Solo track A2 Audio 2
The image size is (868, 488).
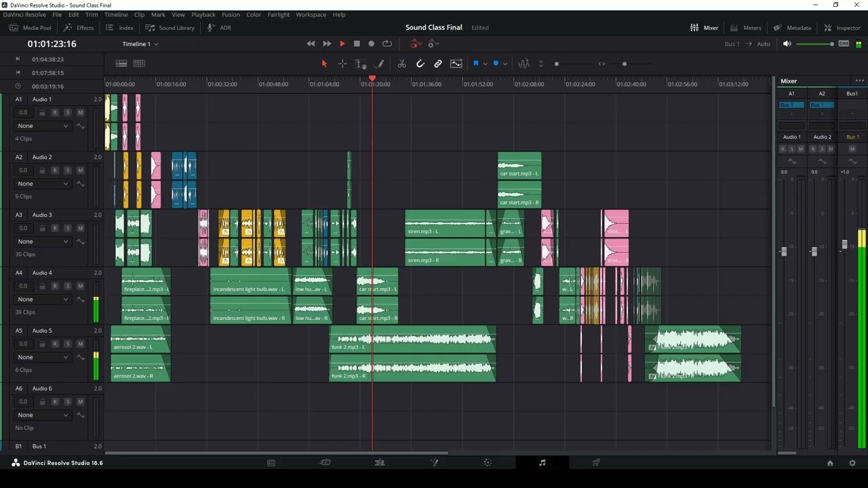click(68, 170)
